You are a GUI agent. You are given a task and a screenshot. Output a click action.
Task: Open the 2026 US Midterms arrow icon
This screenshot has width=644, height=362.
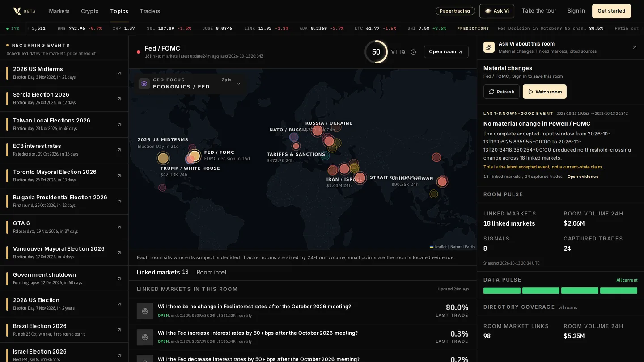tap(119, 73)
